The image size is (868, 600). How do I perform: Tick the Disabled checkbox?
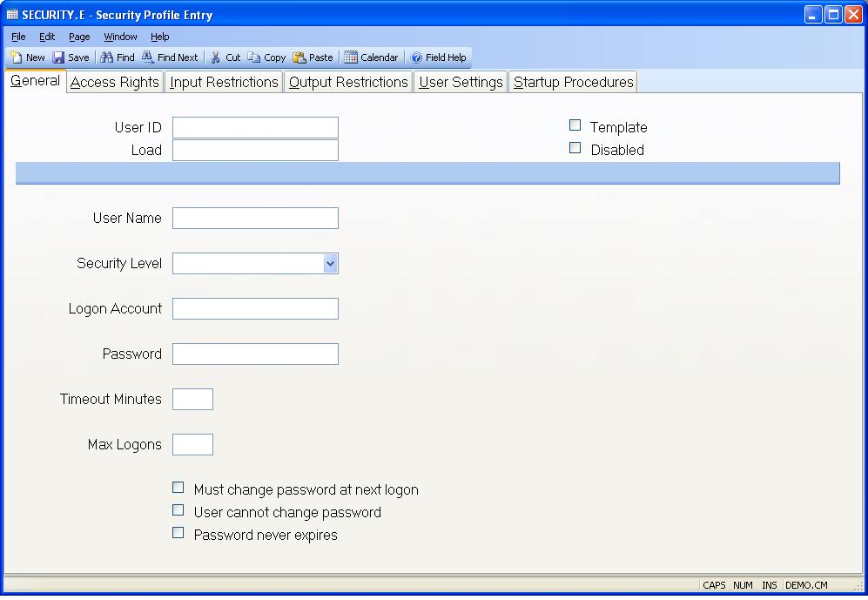[575, 148]
